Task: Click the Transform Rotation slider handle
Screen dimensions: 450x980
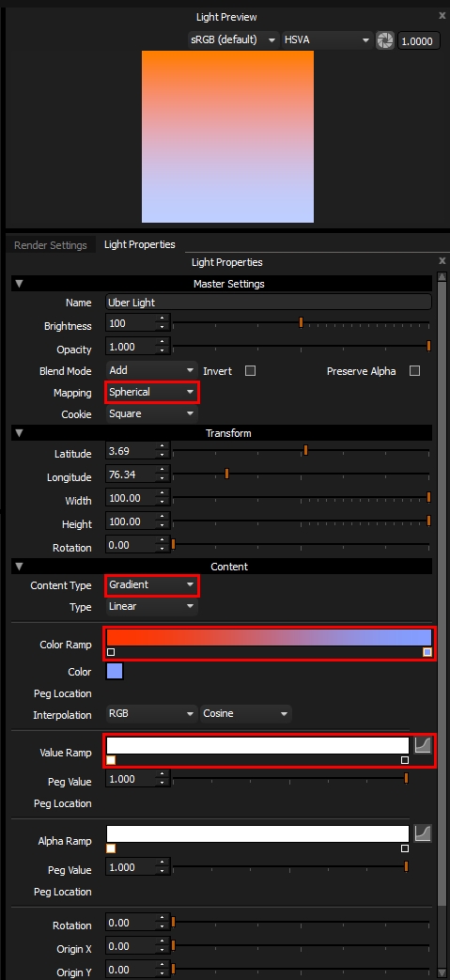Action: 173,544
